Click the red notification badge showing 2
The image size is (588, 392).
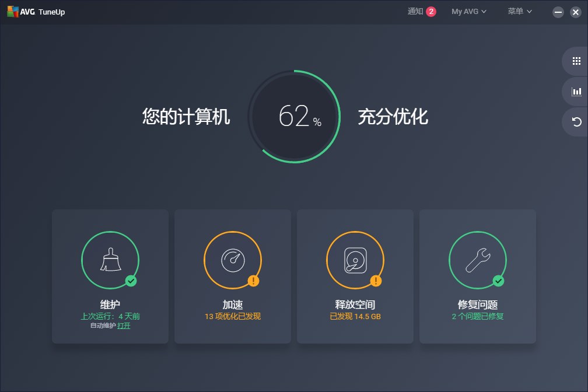(431, 12)
